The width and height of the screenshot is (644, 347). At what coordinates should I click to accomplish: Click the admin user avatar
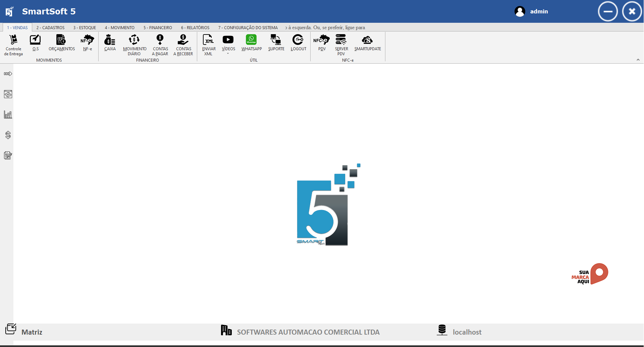[x=520, y=11]
